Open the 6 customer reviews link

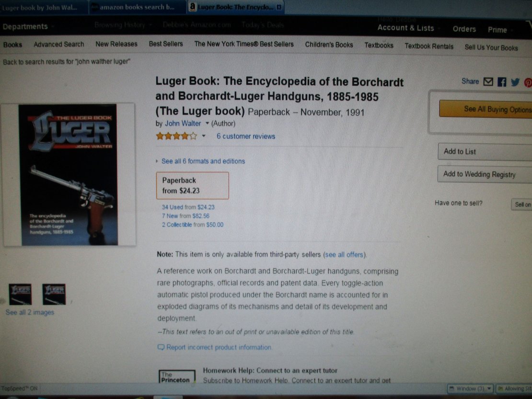pyautogui.click(x=246, y=137)
